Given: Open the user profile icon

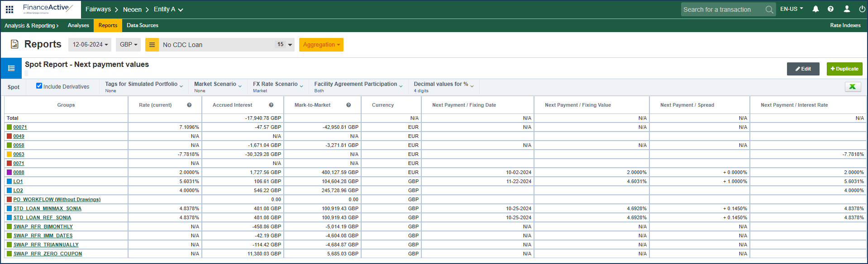Looking at the screenshot, I should 846,9.
